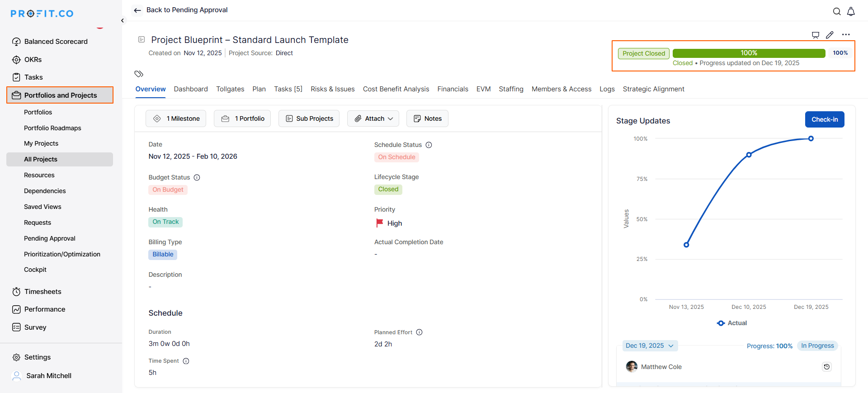
Task: Open the Dec 19, 2025 date dropdown
Action: click(650, 346)
